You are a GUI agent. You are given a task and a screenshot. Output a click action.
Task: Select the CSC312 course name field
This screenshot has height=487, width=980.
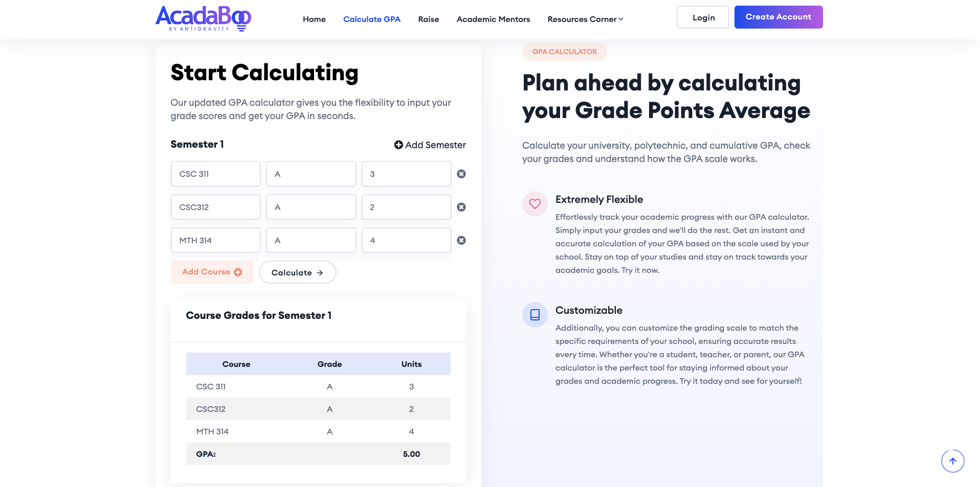(x=215, y=207)
